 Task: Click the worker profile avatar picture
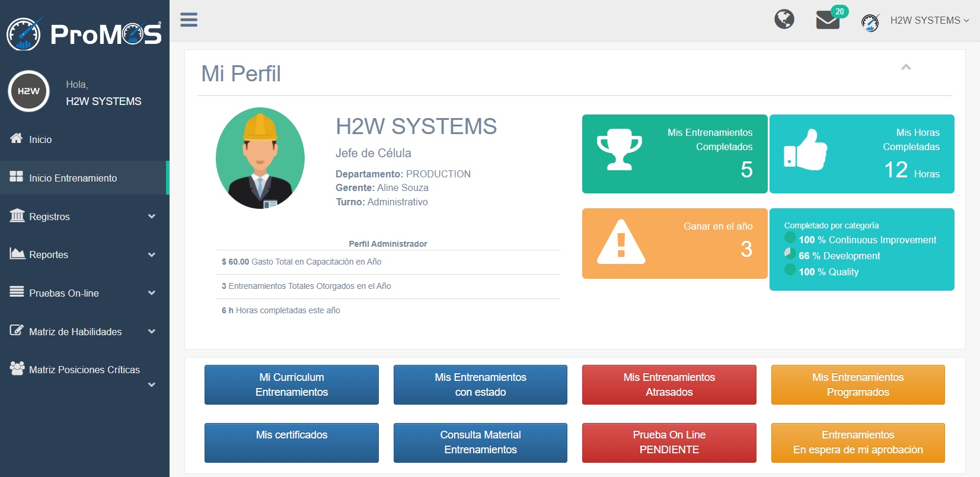260,158
